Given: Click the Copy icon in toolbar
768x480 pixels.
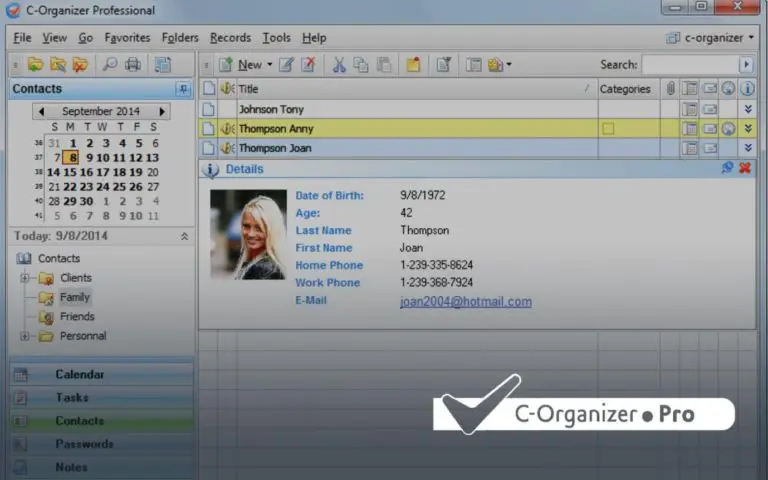Looking at the screenshot, I should pos(360,65).
